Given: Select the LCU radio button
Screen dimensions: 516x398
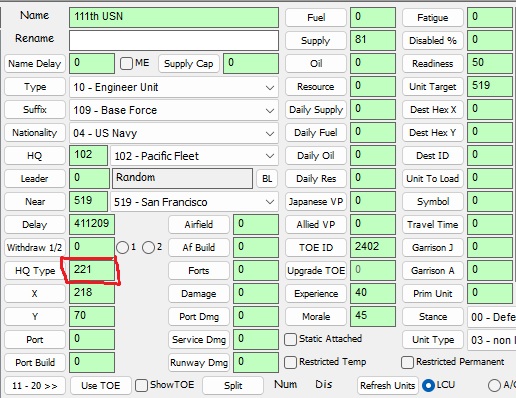Looking at the screenshot, I should [428, 385].
